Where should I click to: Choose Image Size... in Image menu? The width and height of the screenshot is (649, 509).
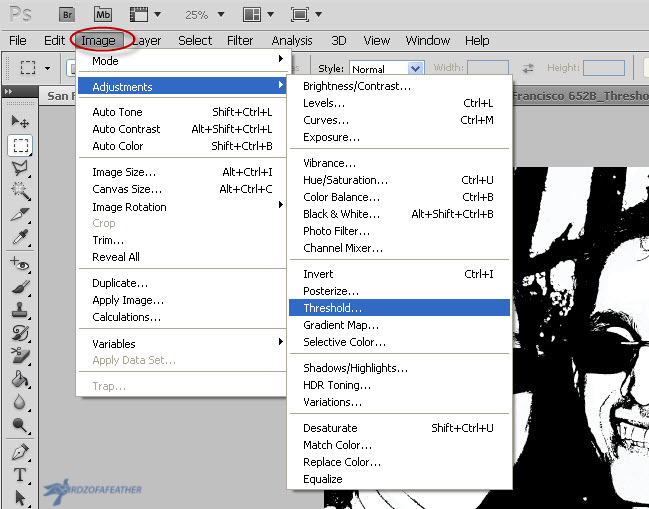[x=182, y=172]
